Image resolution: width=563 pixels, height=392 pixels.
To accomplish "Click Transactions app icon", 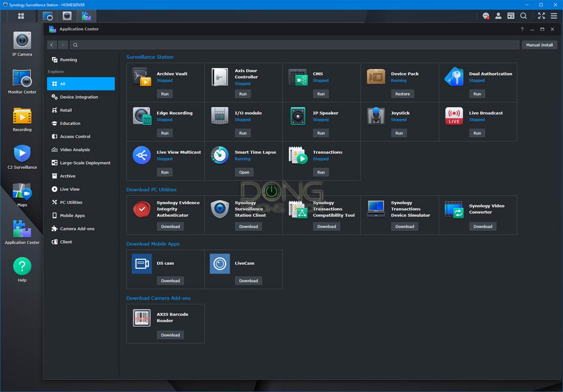I will (x=297, y=155).
